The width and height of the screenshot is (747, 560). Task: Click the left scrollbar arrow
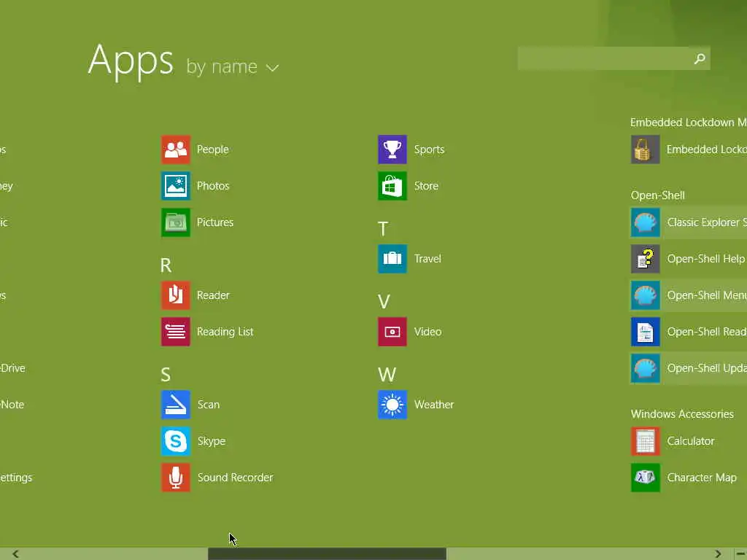tap(16, 554)
